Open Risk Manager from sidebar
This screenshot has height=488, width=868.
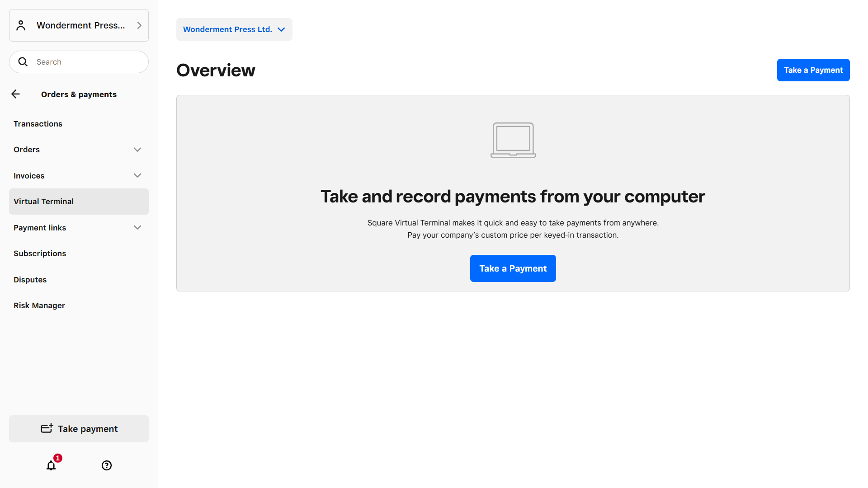click(39, 305)
